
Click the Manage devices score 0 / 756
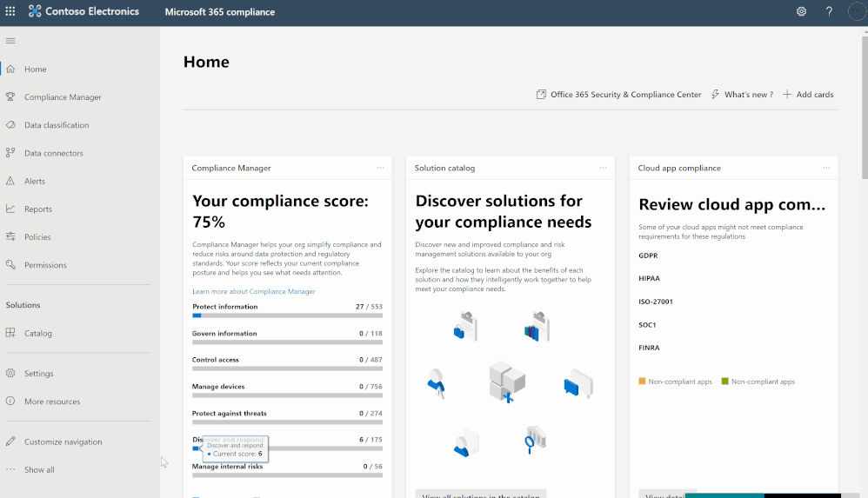371,387
